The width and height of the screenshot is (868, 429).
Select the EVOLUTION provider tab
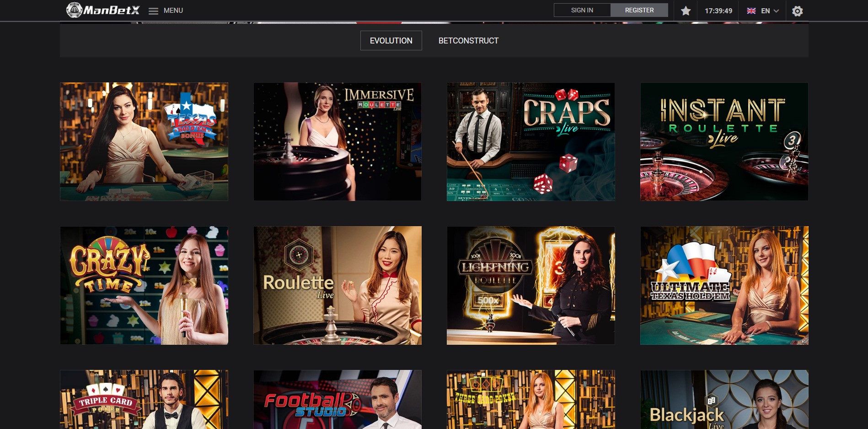(391, 40)
